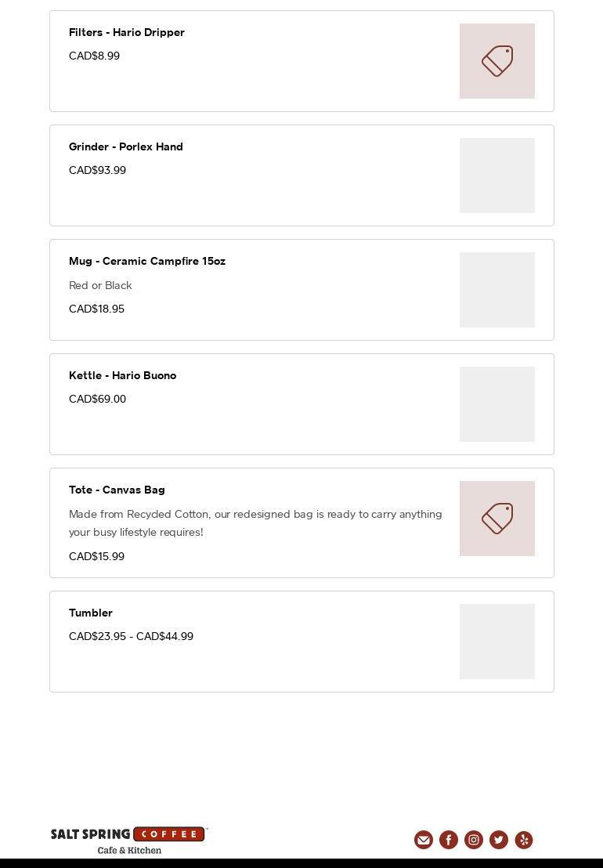
Task: Open the Grinder - Porlex Hand product
Action: 126,146
